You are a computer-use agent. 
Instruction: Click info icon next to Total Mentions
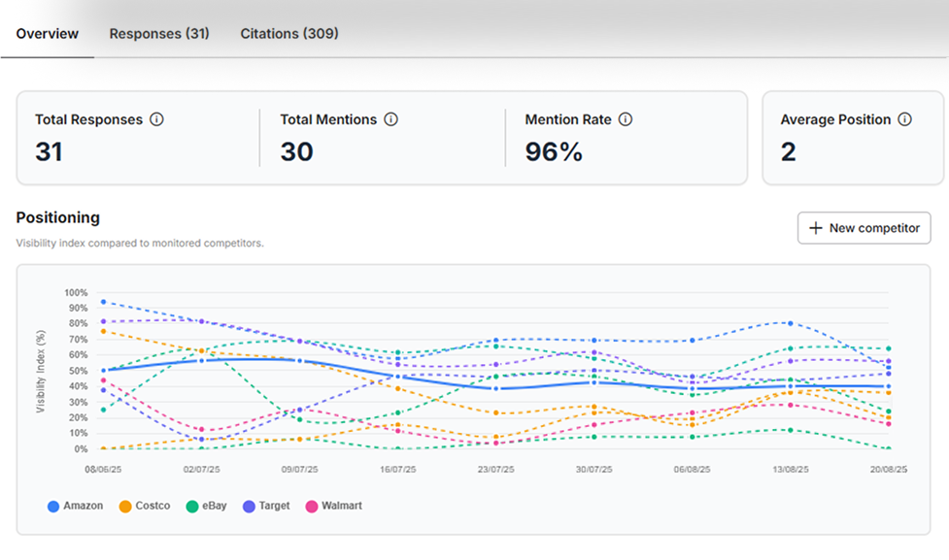tap(390, 120)
